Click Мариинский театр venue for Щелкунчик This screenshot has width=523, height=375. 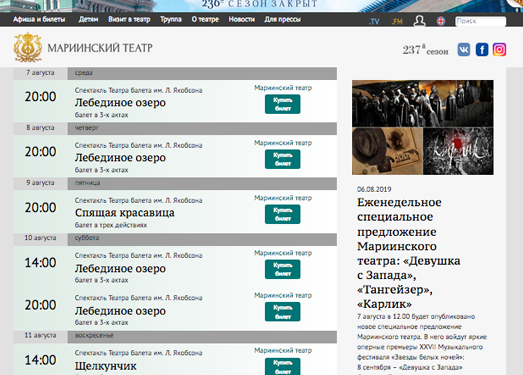tap(283, 350)
